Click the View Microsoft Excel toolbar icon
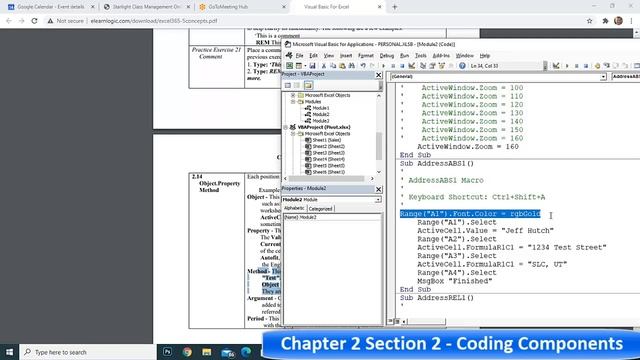This screenshot has width=640, height=360. point(289,66)
